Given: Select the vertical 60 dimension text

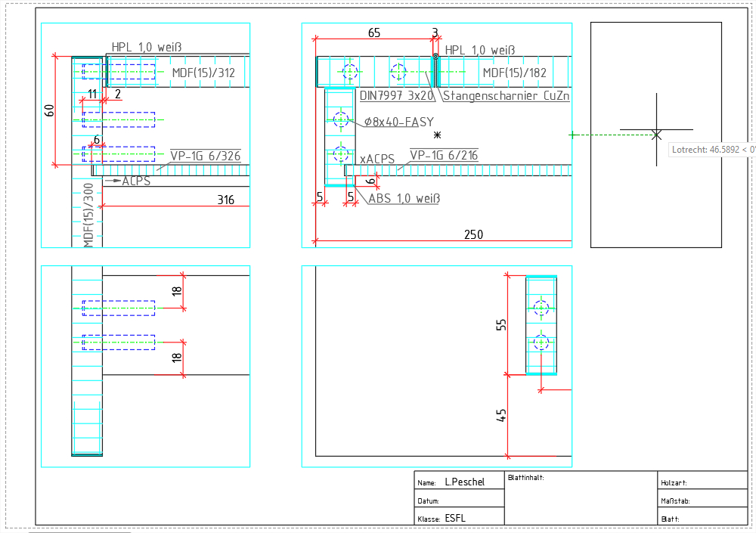Looking at the screenshot, I should click(50, 110).
